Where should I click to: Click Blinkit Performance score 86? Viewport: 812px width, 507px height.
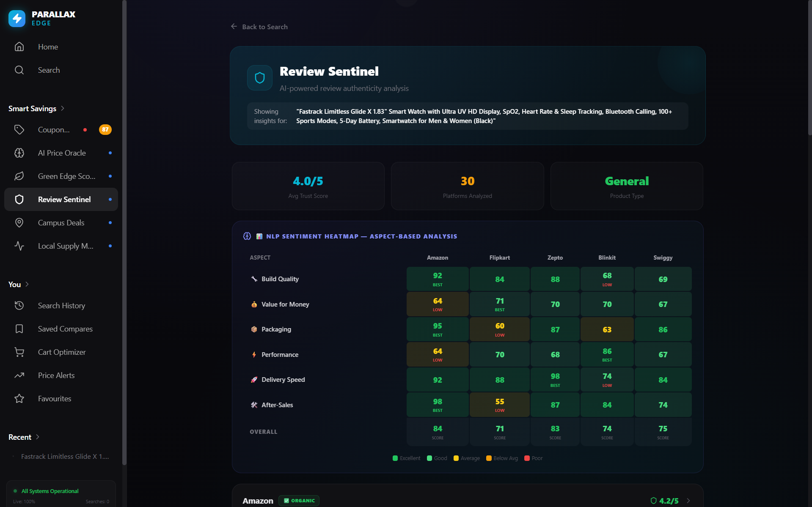(607, 354)
